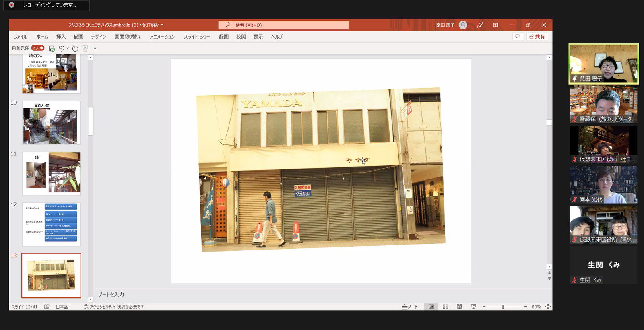Select the 齋藤保 participant video tile

pos(603,104)
